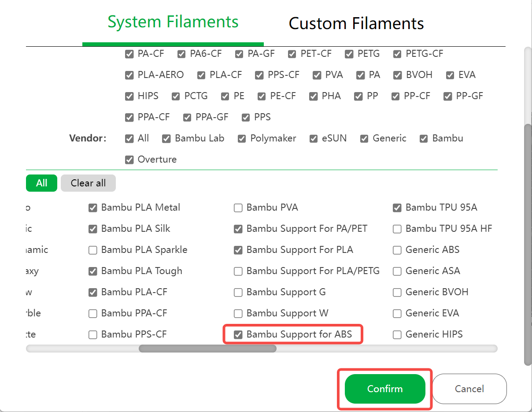Uncheck the Generic vendor checkbox

364,138
